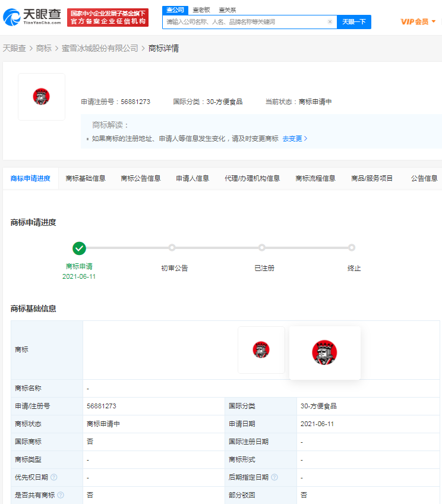The image size is (442, 504).
Task: Click the 去变更 link
Action: click(x=295, y=138)
